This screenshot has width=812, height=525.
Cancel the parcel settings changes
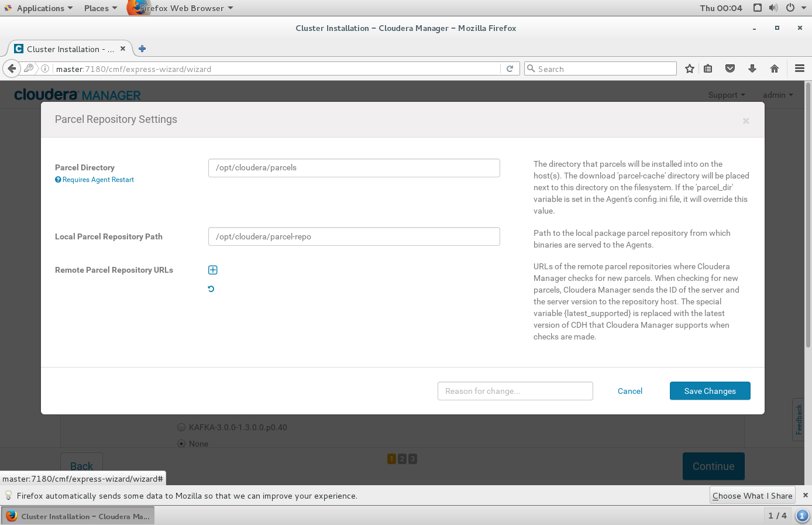tap(630, 391)
